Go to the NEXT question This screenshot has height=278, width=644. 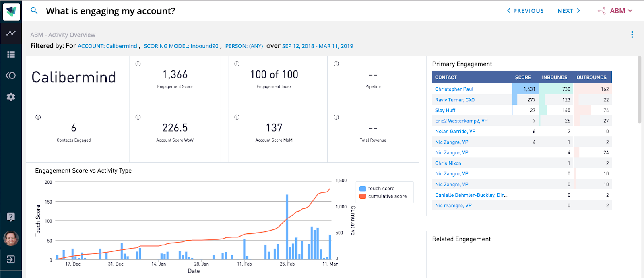click(569, 11)
